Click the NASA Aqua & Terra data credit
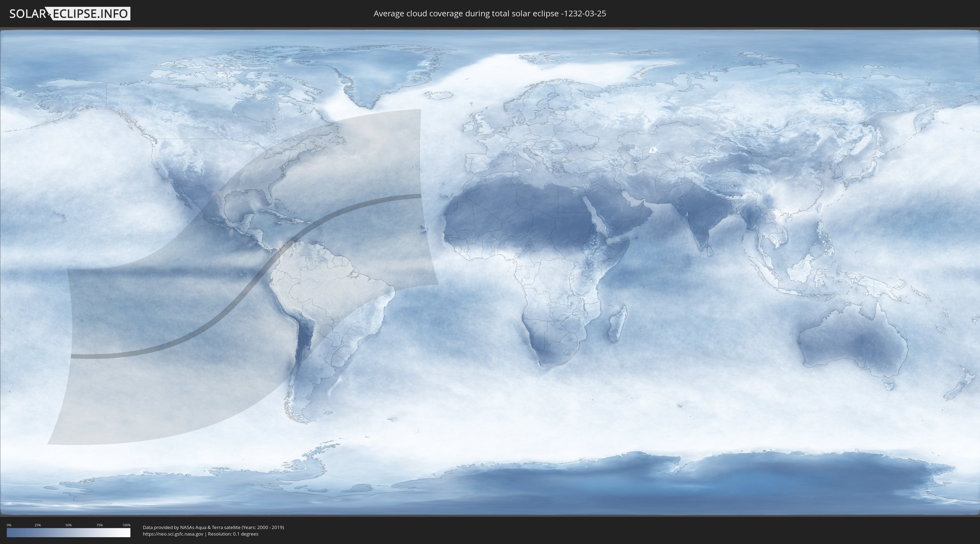This screenshot has height=544, width=980. pos(213,527)
